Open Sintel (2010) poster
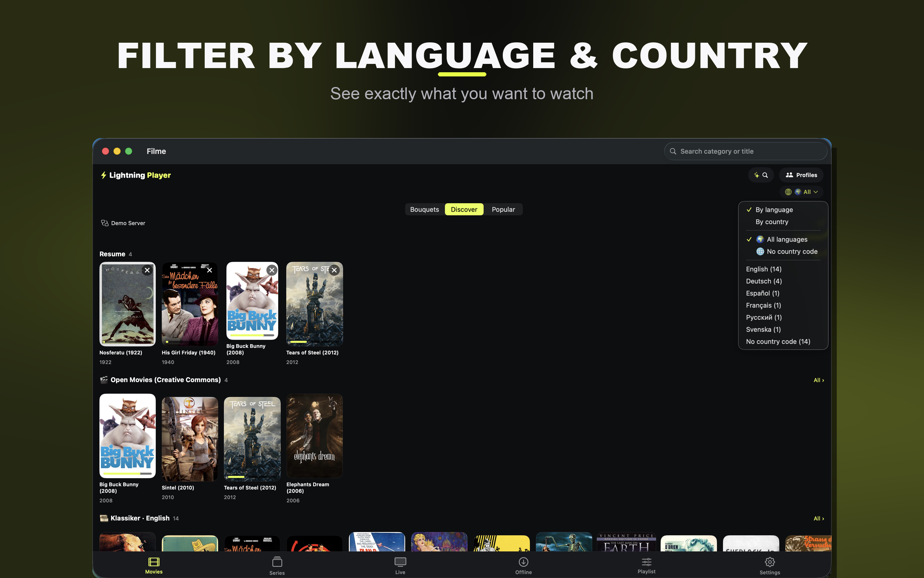 pos(190,439)
